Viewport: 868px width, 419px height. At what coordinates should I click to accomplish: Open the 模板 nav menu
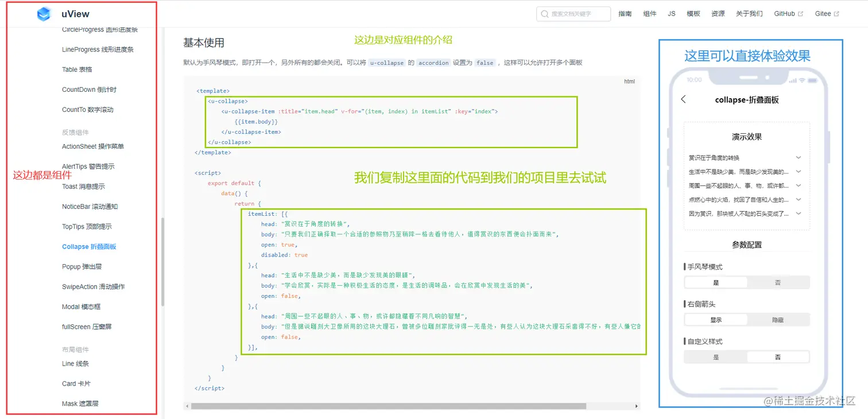[693, 14]
